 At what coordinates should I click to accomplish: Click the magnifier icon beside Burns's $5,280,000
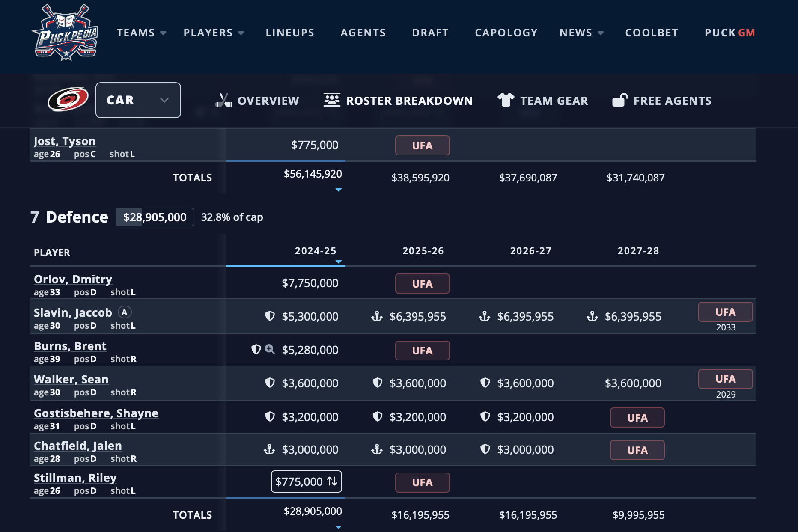point(270,350)
